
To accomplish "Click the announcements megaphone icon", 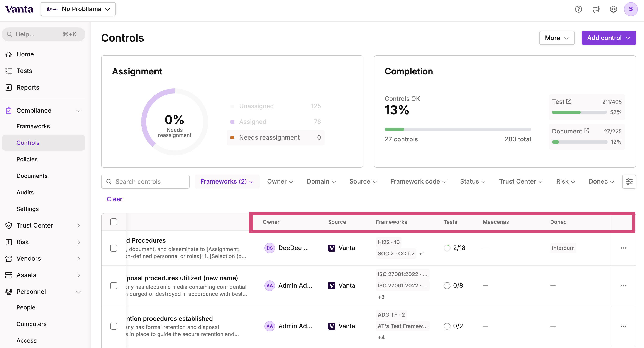I will pos(596,9).
